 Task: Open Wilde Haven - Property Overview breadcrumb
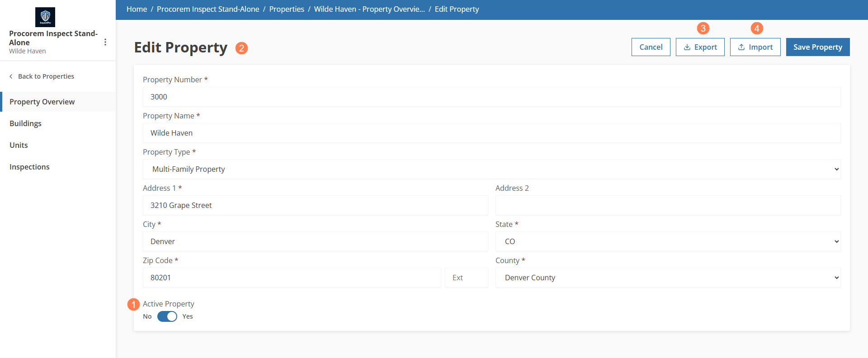click(369, 9)
